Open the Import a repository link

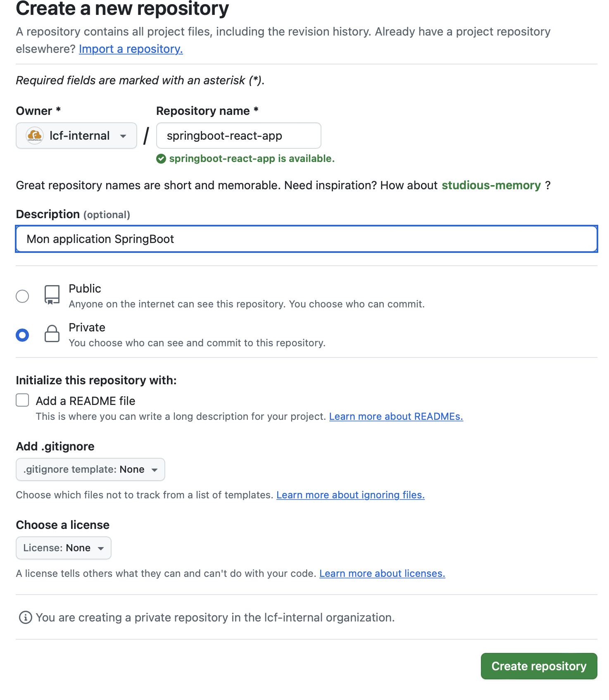pyautogui.click(x=131, y=49)
